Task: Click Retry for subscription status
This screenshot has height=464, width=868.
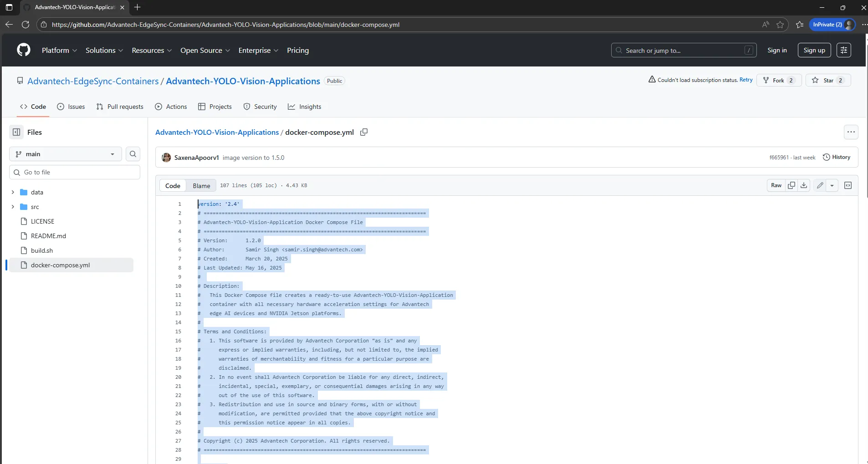Action: click(x=745, y=80)
